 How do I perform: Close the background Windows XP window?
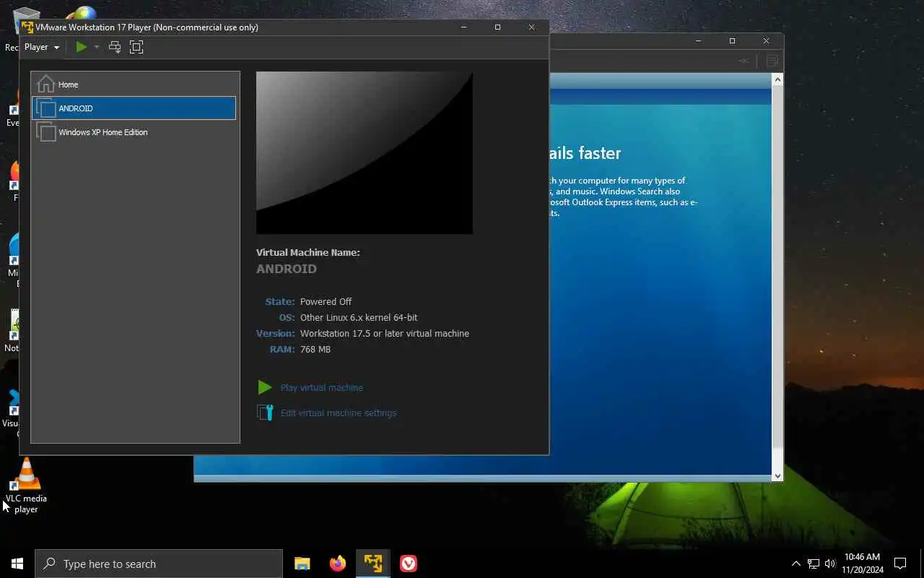pyautogui.click(x=767, y=41)
